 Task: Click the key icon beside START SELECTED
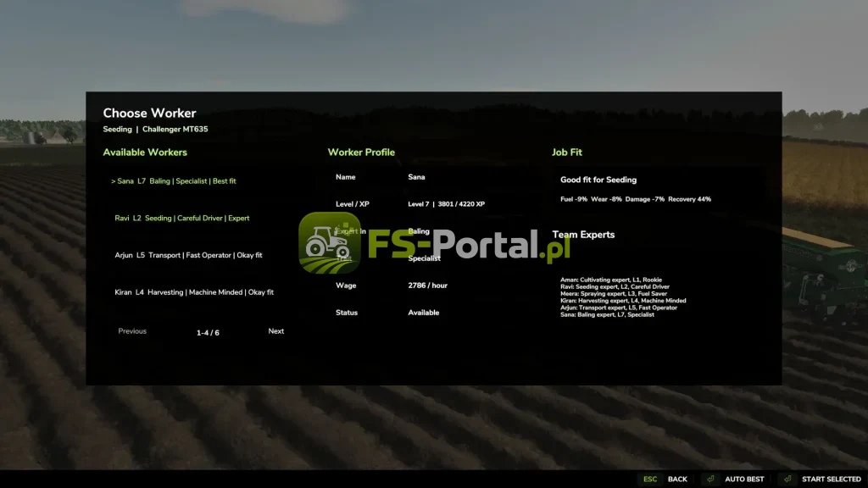[787, 480]
